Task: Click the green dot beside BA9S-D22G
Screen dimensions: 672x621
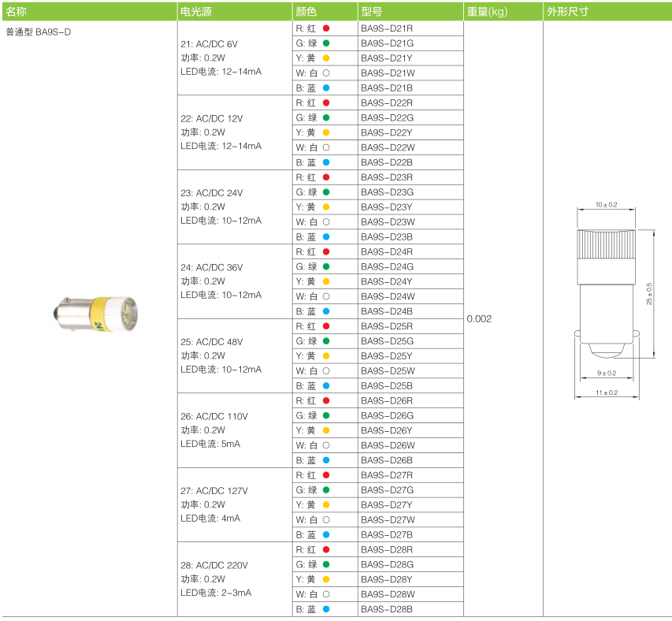Action: [325, 117]
